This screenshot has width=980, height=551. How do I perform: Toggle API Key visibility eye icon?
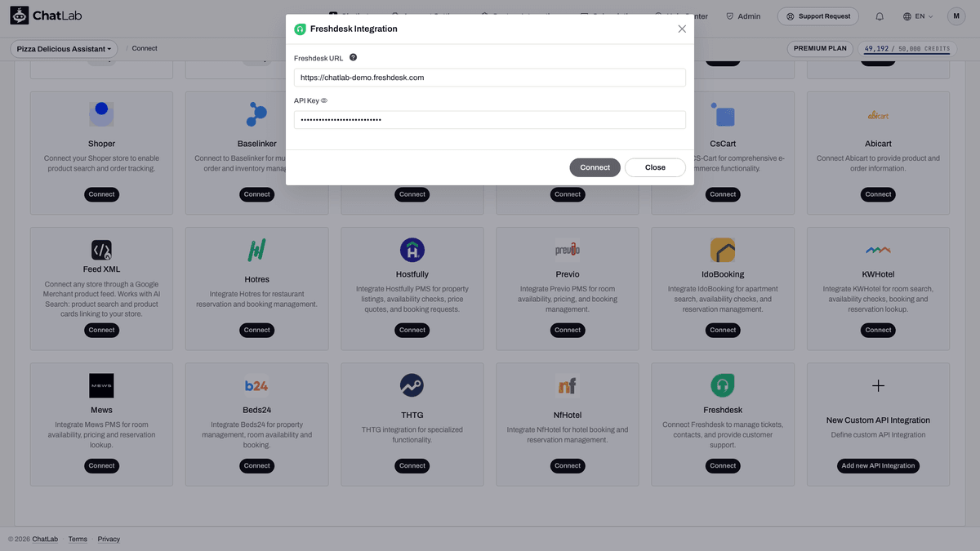324,101
